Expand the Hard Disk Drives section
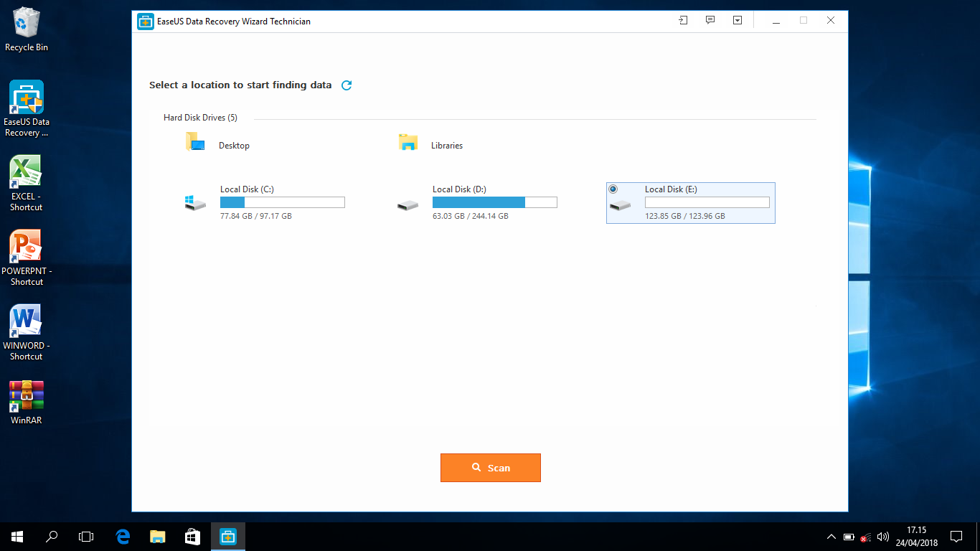This screenshot has width=980, height=551. pos(200,117)
